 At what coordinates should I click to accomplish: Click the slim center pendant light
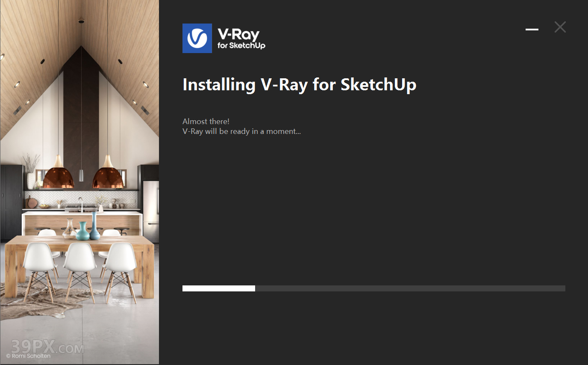tap(81, 175)
